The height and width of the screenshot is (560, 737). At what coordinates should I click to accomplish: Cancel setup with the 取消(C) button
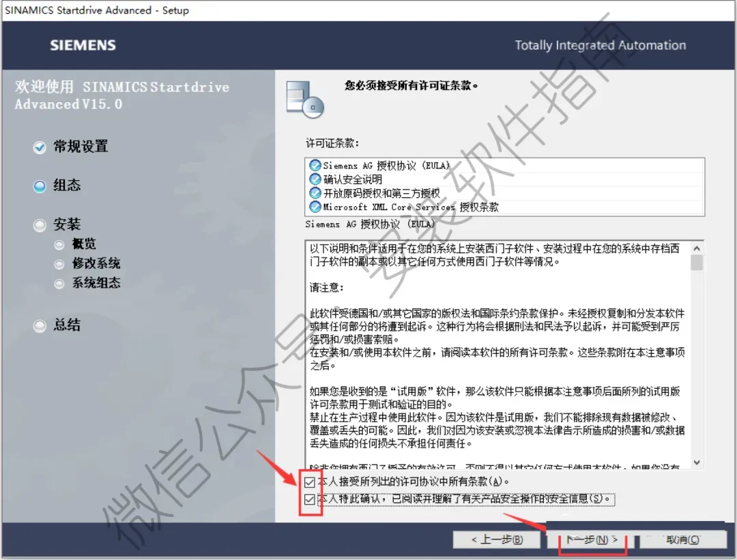click(682, 540)
